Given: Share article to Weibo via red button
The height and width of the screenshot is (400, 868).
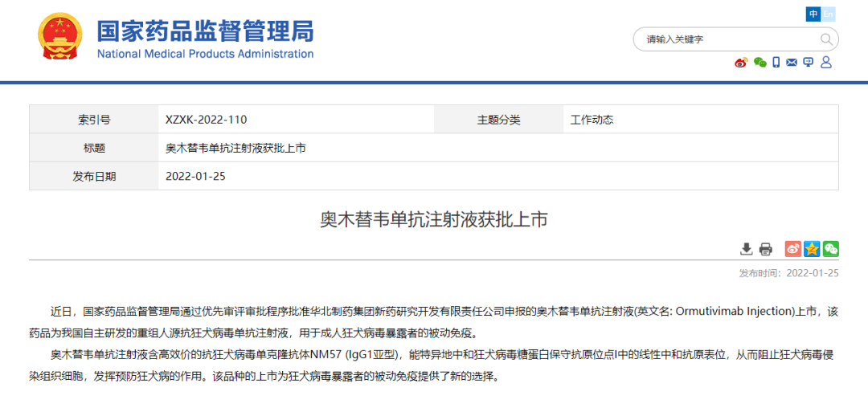Looking at the screenshot, I should [x=793, y=249].
